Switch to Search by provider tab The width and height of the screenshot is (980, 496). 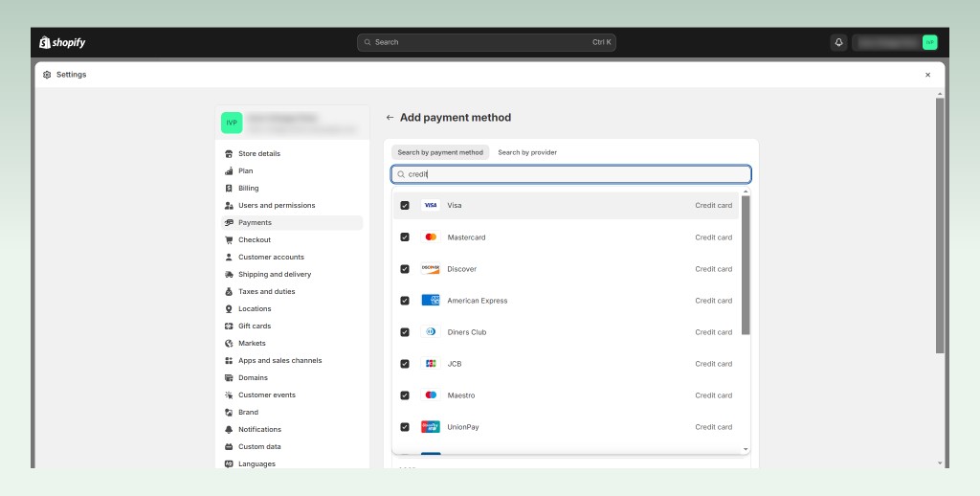[x=527, y=152]
